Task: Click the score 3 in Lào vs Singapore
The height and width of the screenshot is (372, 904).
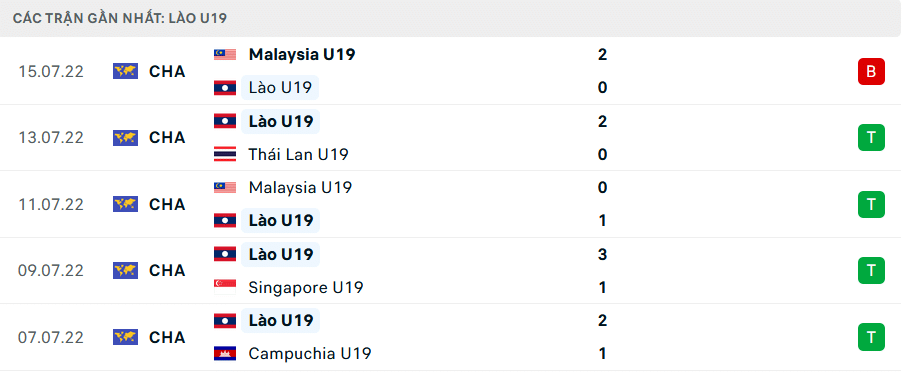Action: click(x=602, y=254)
